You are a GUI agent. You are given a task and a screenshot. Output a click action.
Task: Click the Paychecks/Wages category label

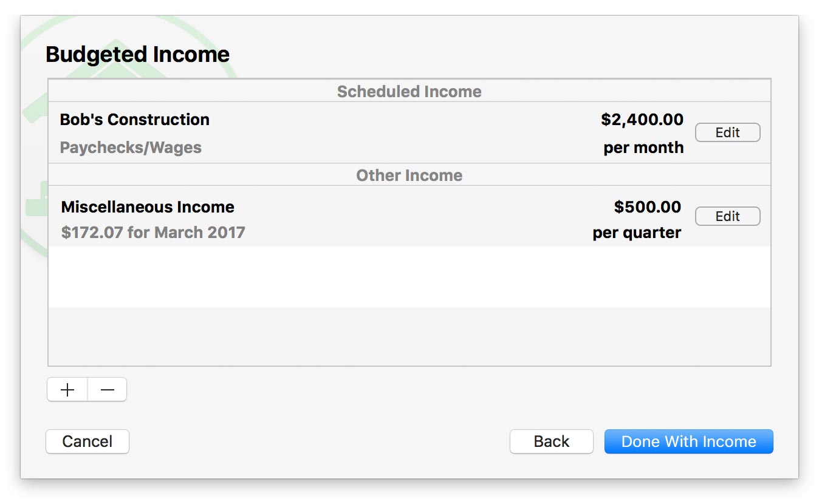click(x=131, y=148)
